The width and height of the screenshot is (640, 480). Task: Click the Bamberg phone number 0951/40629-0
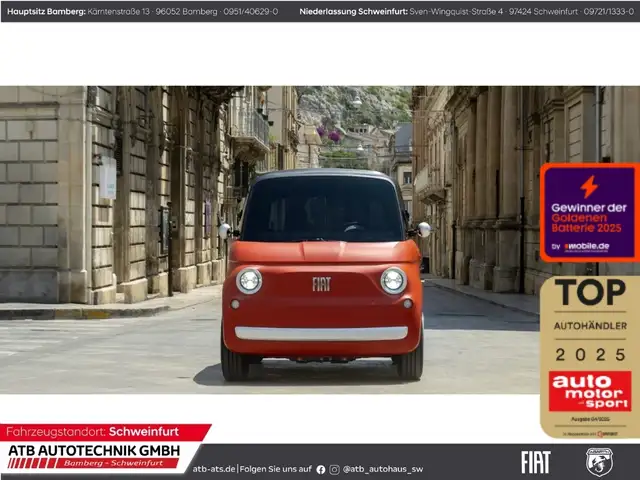(x=251, y=11)
